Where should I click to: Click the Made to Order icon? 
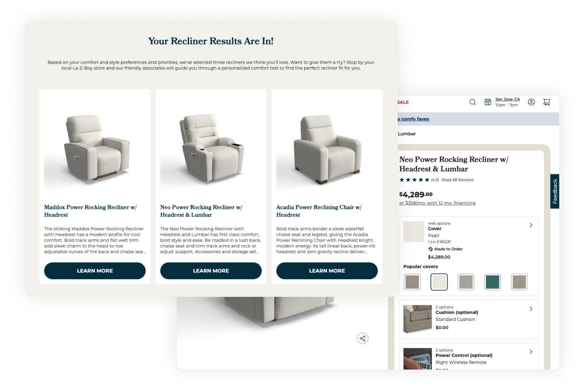click(430, 249)
